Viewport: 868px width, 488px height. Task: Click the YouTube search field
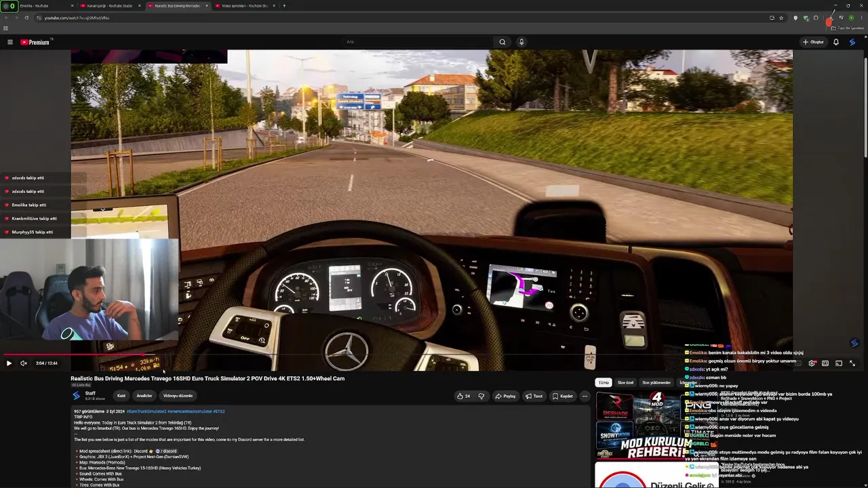[x=417, y=42]
